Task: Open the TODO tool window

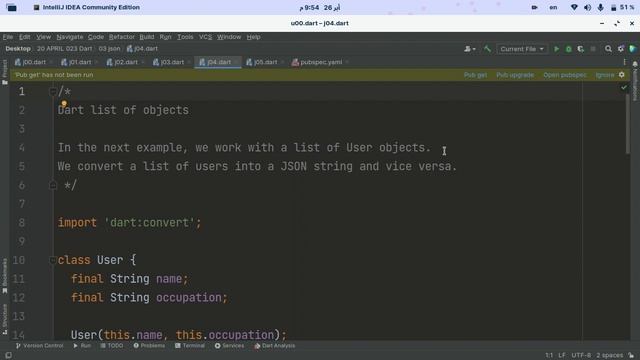Action: point(112,346)
